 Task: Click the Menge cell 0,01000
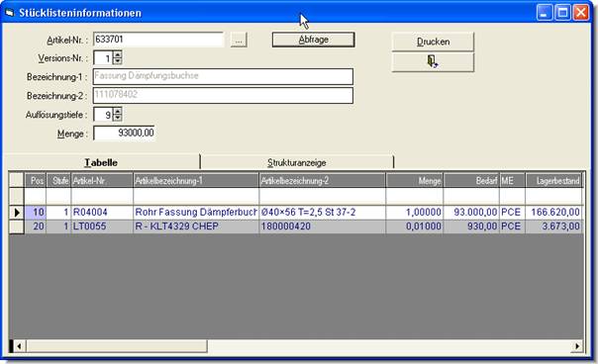pos(415,227)
